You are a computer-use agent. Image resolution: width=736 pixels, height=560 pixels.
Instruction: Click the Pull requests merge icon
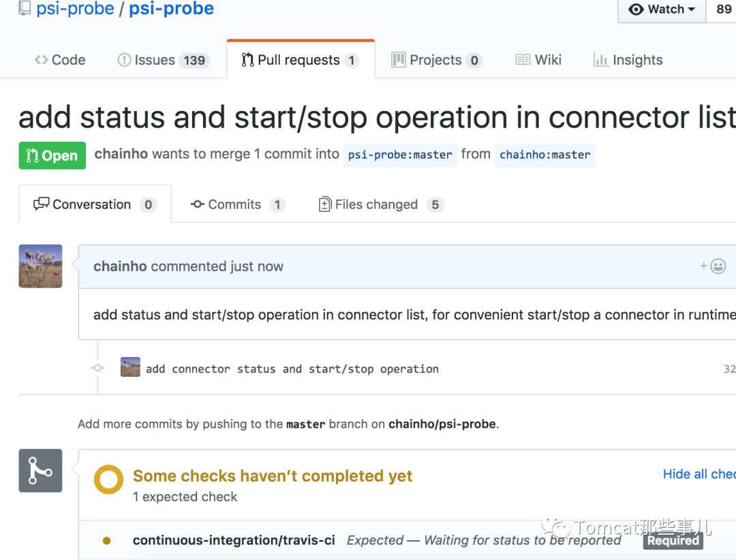(x=247, y=60)
